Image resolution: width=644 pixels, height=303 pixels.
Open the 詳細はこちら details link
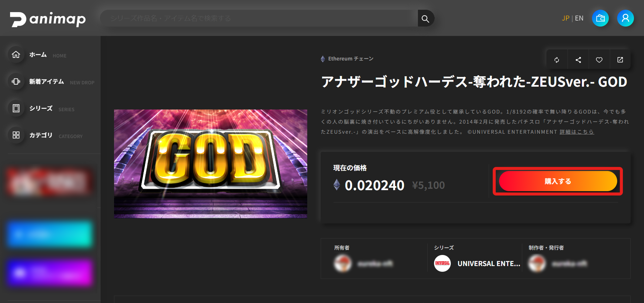tap(577, 132)
